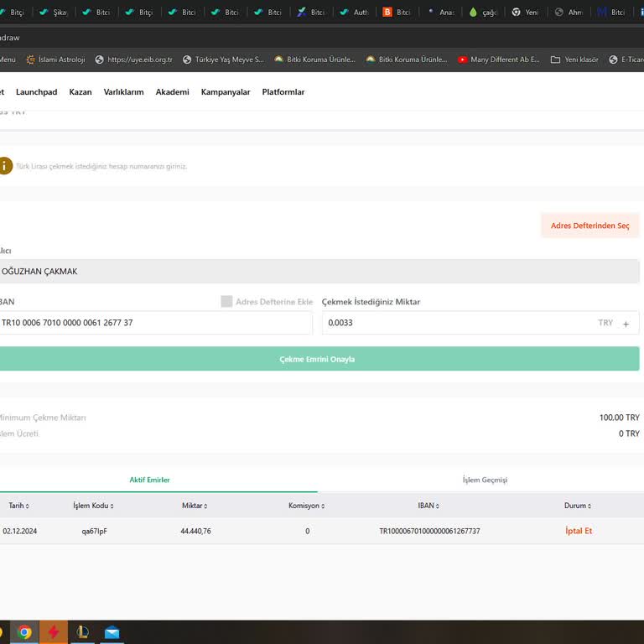Image resolution: width=644 pixels, height=644 pixels.
Task: Switch to the Auth browser tab
Action: click(355, 13)
